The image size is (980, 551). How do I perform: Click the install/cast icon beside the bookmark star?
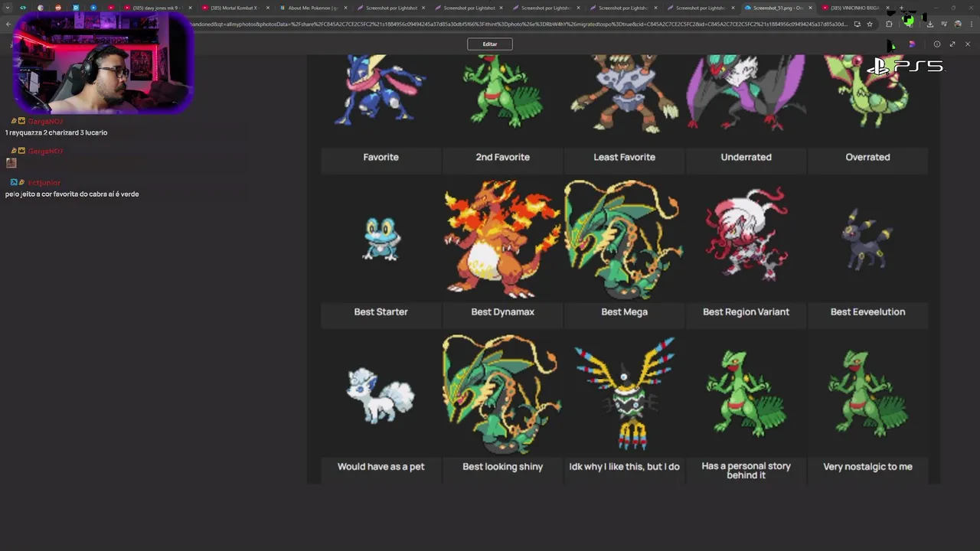[x=857, y=24]
